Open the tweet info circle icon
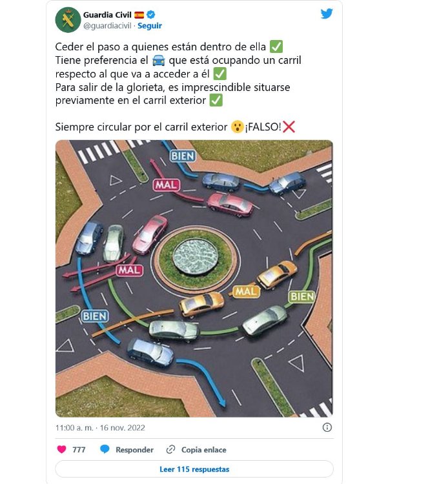The height and width of the screenshot is (484, 448). [x=327, y=427]
